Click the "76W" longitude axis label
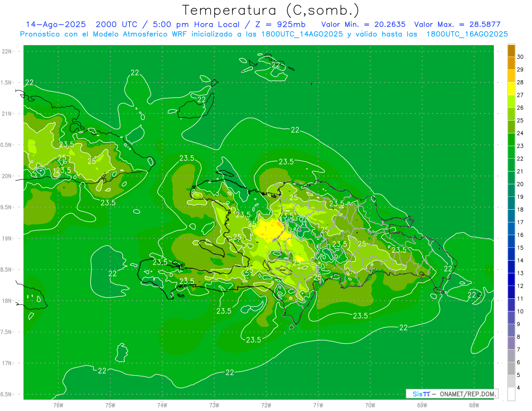532x411 pixels. click(58, 405)
